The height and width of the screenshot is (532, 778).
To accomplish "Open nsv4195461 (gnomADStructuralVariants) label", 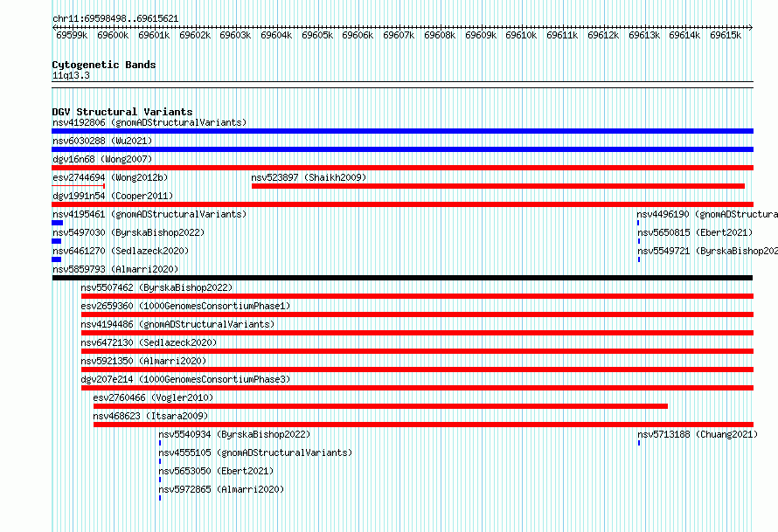I will point(149,214).
